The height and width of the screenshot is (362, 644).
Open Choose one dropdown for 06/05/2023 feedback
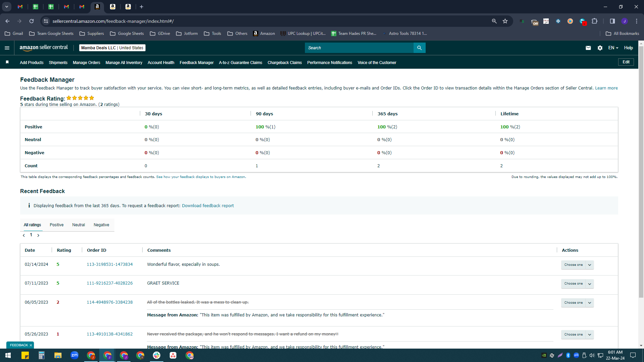pos(577,303)
